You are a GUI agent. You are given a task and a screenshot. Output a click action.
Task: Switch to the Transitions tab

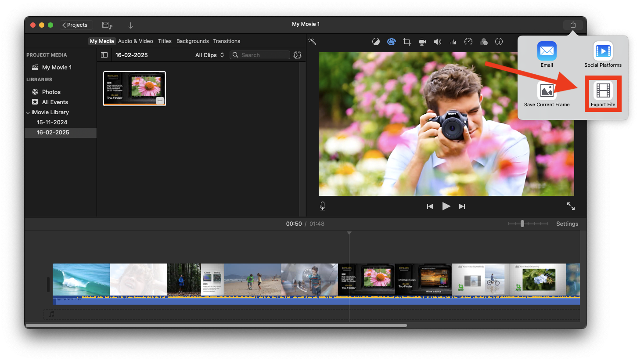click(x=227, y=41)
